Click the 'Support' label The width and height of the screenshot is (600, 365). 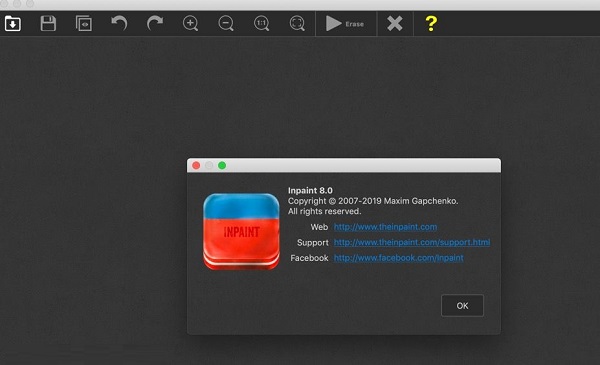313,243
